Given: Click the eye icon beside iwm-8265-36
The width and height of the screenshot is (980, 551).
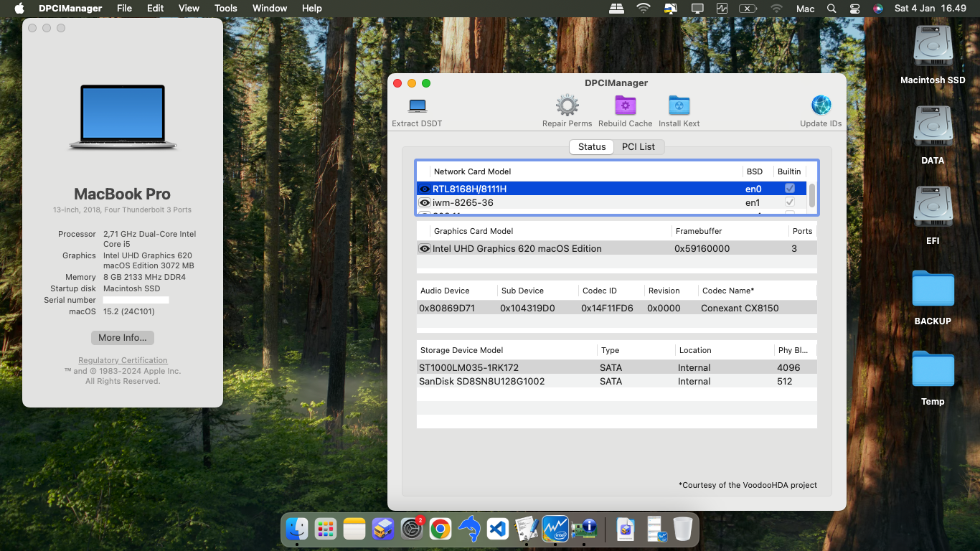Looking at the screenshot, I should point(425,202).
